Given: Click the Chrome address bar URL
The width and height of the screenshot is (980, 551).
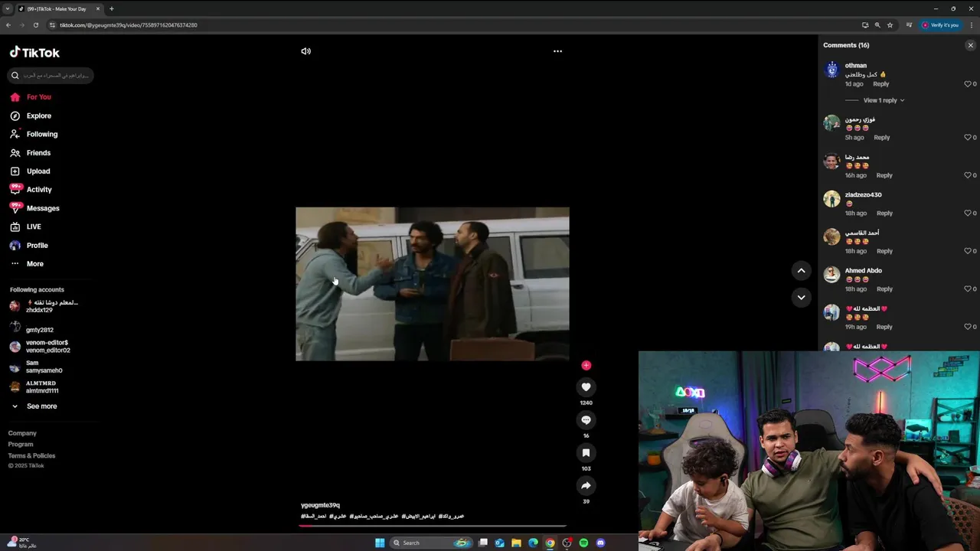Looking at the screenshot, I should click(x=129, y=25).
